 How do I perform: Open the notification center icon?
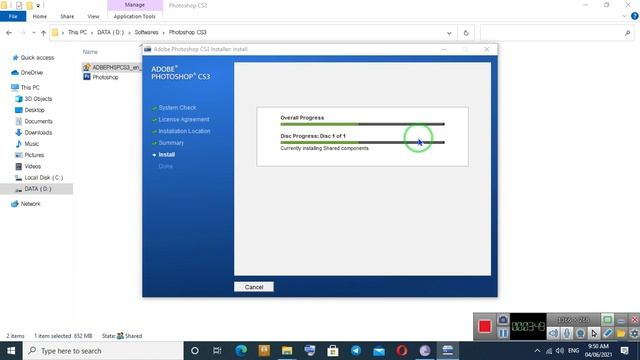(624, 351)
